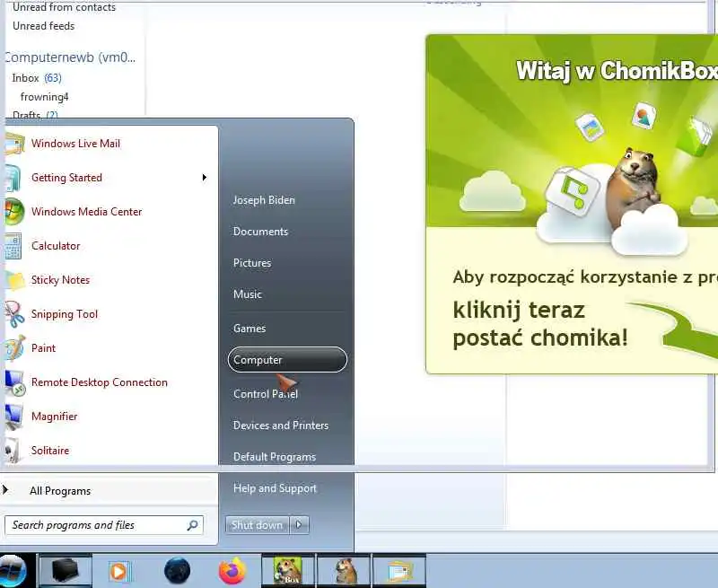Screen dimensions: 718x588
Task: Open Snipping Tool text entry
Action: pyautogui.click(x=64, y=314)
